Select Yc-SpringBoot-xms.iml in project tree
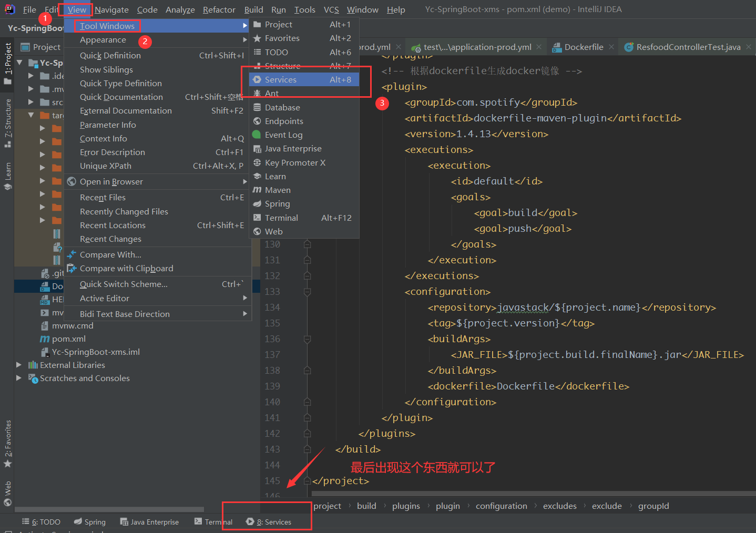756x533 pixels. [x=96, y=352]
